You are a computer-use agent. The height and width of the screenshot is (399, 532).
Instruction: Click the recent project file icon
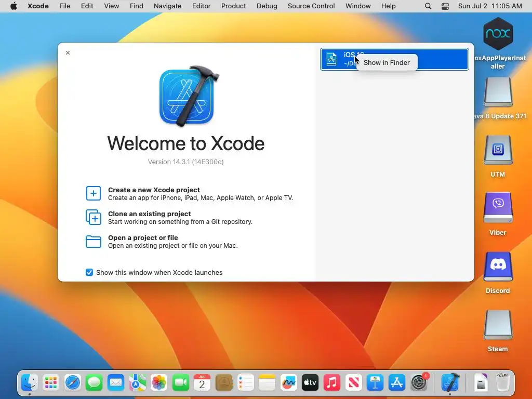(331, 59)
